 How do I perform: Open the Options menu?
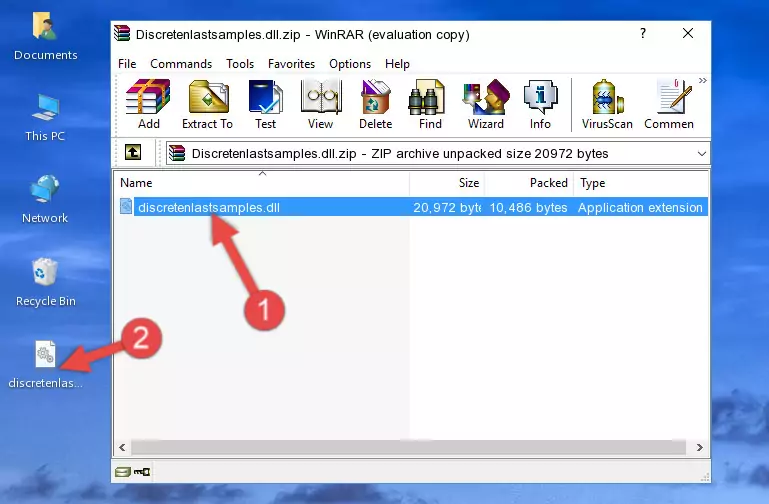point(350,64)
